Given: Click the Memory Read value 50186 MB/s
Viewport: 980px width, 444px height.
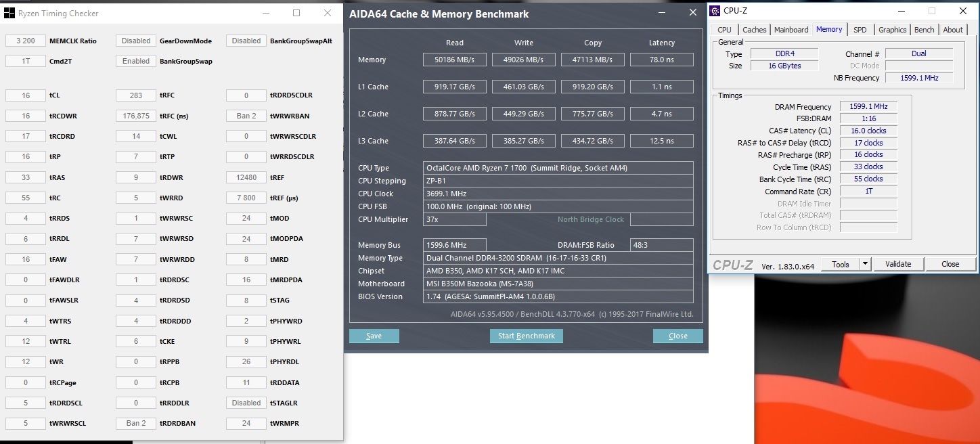Looking at the screenshot, I should (x=455, y=60).
